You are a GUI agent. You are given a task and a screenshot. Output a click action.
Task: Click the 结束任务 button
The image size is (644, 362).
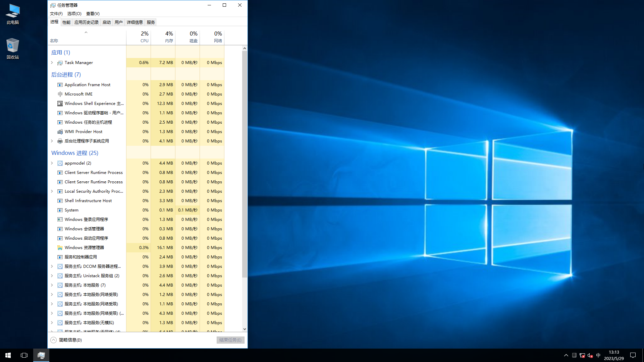pos(230,340)
